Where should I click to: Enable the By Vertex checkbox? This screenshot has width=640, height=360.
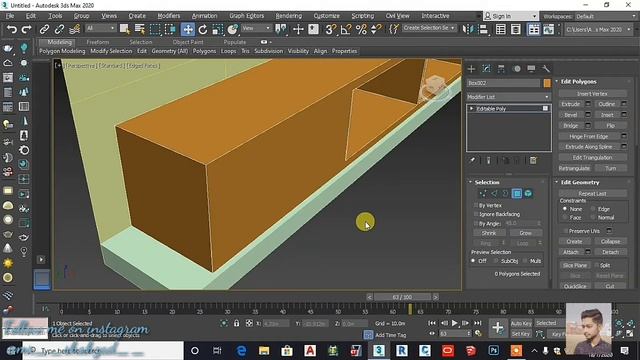click(x=476, y=205)
